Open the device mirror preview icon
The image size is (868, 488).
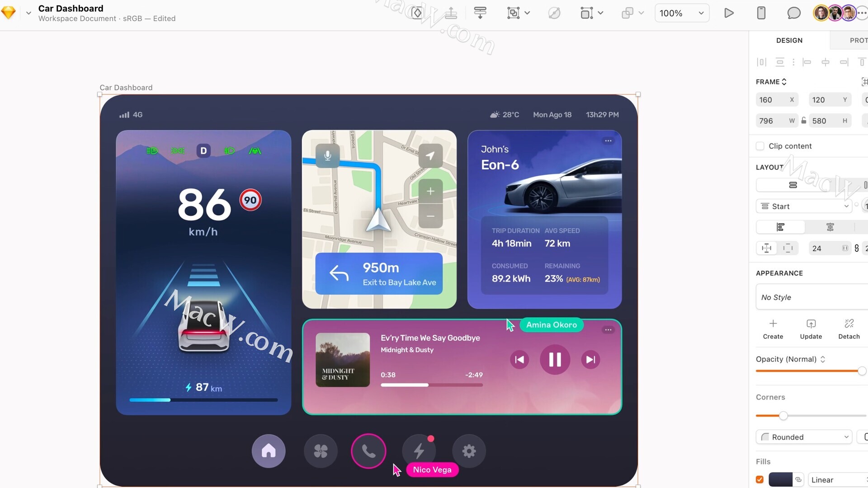pos(761,13)
